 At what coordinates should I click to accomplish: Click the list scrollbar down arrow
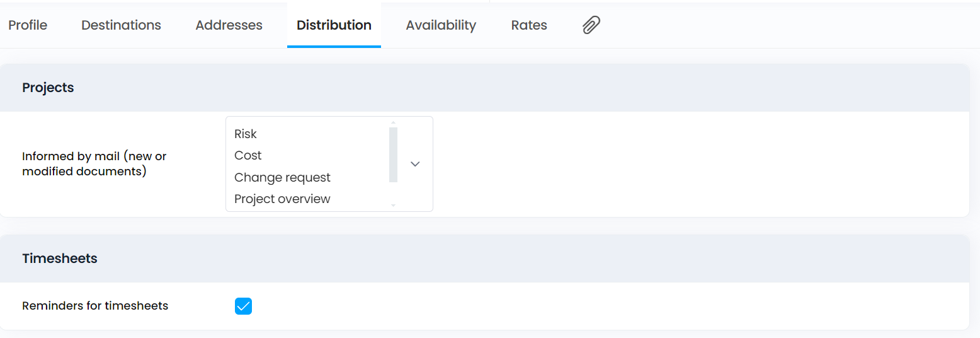(393, 205)
